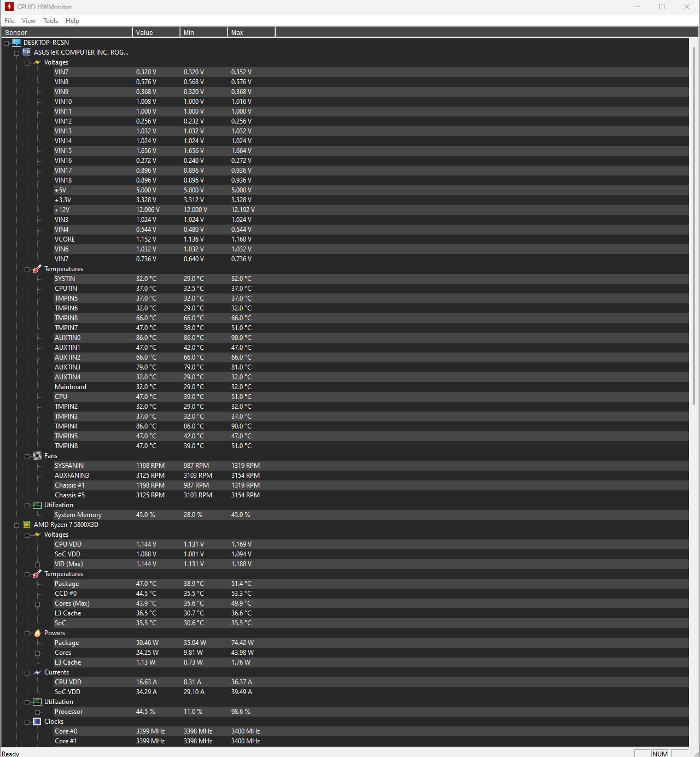Collapse the Fans group
Viewport: 700px width, 757px height.
(27, 456)
